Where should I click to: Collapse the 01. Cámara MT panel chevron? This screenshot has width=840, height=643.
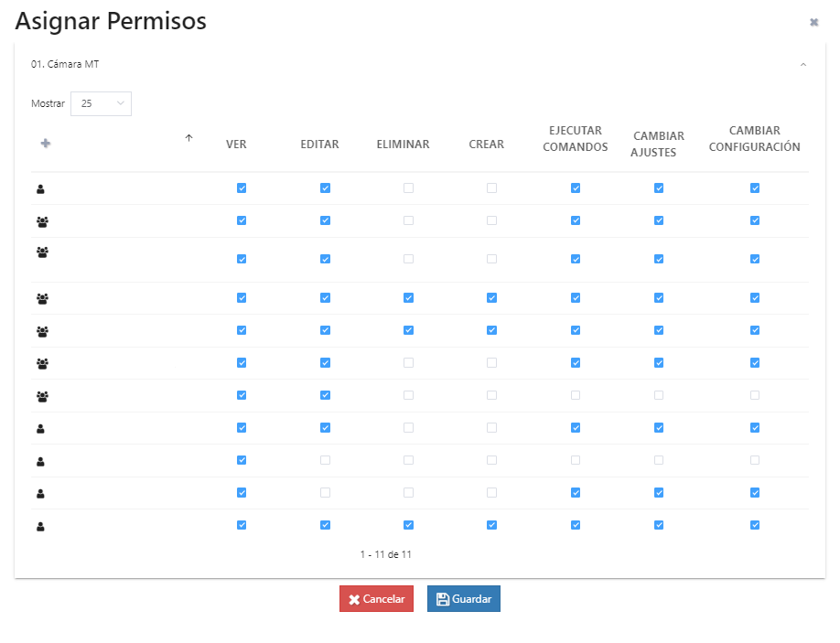tap(803, 65)
